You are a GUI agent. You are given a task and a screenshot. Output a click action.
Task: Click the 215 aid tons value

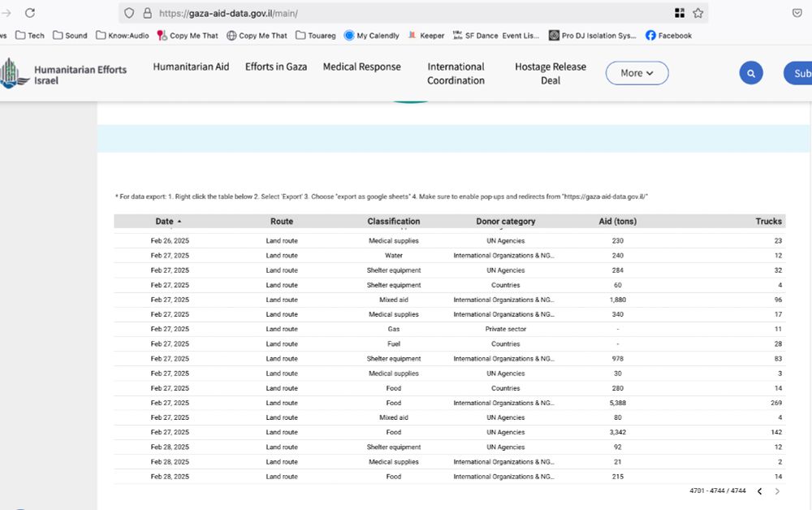tap(618, 477)
